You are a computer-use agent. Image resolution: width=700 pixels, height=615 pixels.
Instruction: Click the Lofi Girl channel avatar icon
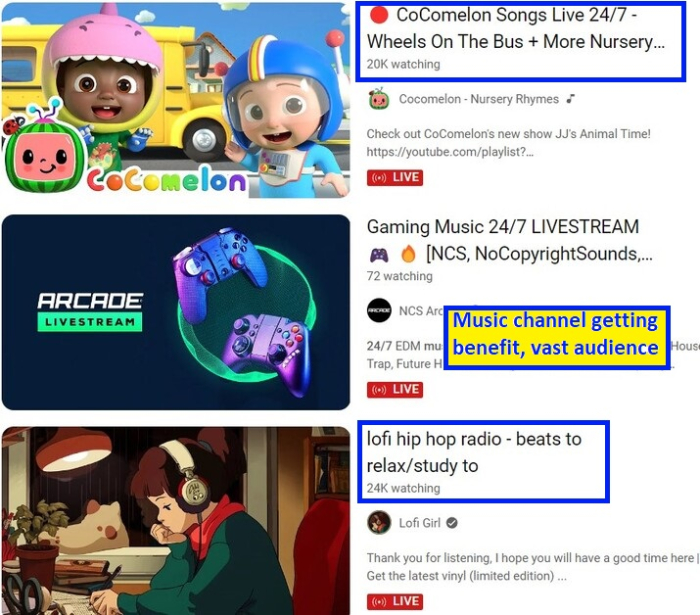click(379, 523)
